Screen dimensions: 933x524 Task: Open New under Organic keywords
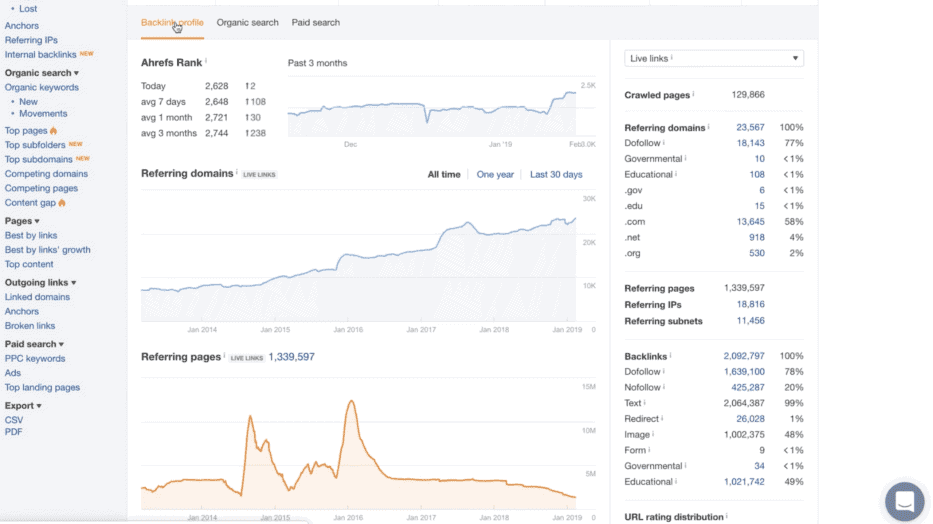click(28, 102)
